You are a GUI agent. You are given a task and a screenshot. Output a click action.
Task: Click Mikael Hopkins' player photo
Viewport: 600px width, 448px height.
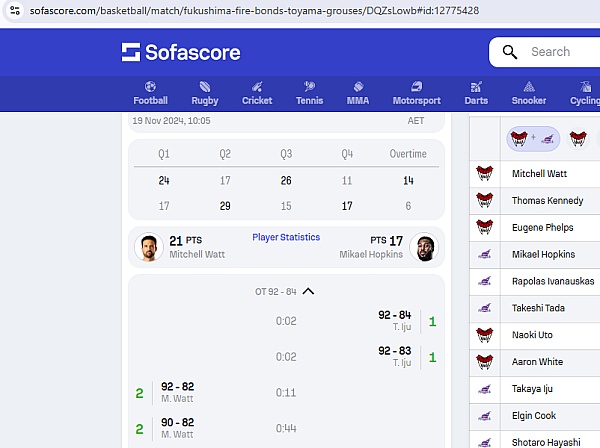coord(424,247)
